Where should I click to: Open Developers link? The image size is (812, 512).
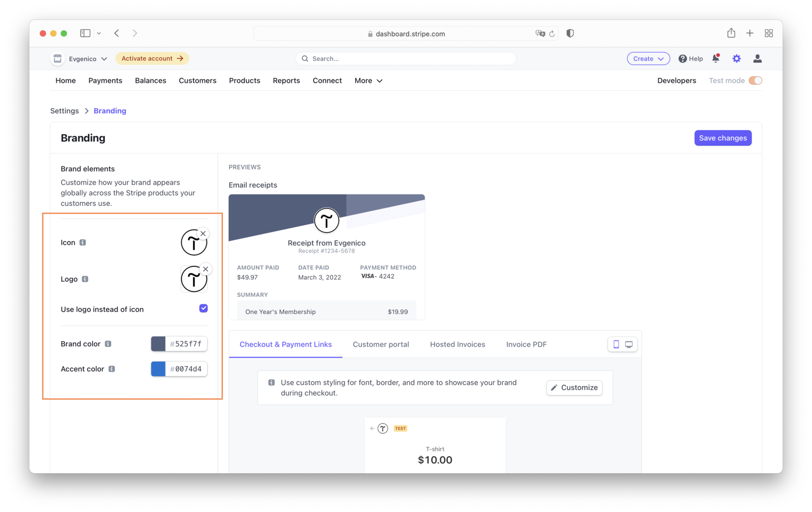677,81
